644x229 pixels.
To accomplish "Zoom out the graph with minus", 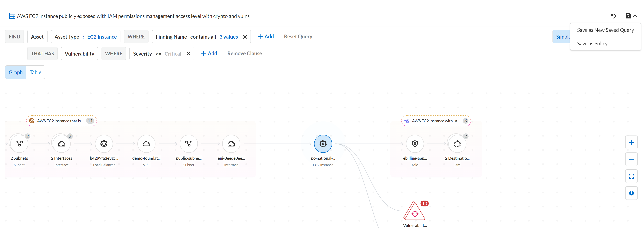I will pyautogui.click(x=631, y=159).
